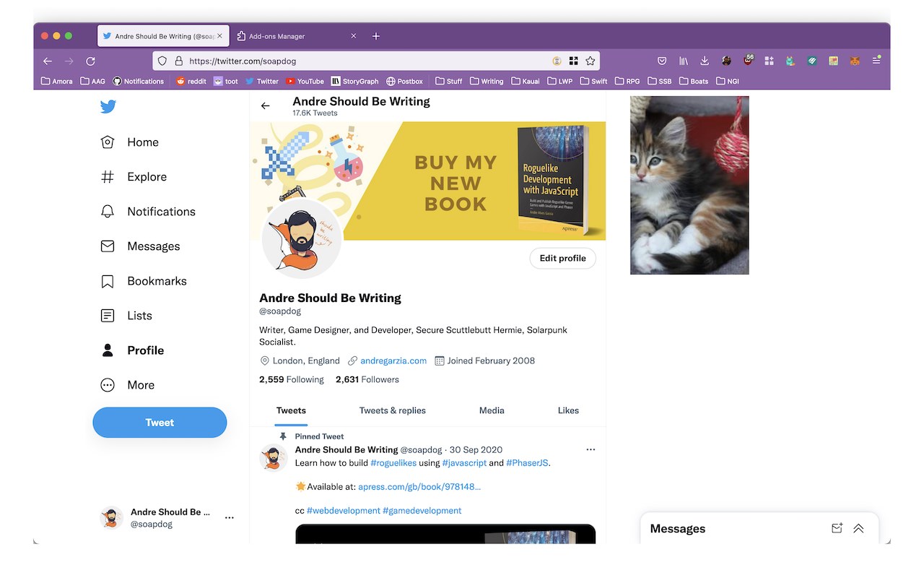The width and height of the screenshot is (924, 578).
Task: Open the Amora bookmarks folder
Action: click(x=57, y=81)
